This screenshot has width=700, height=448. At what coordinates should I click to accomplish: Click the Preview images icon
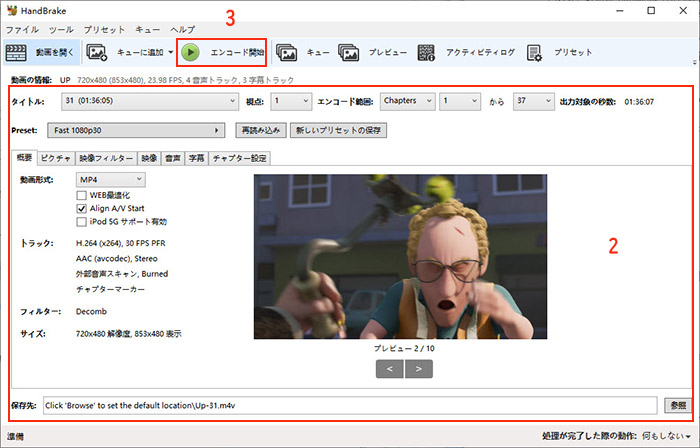[349, 52]
